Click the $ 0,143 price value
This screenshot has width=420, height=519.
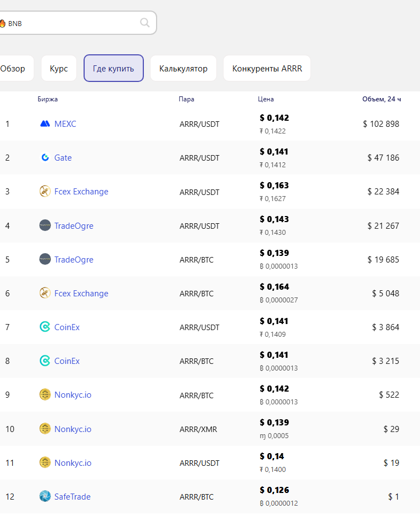coord(274,219)
